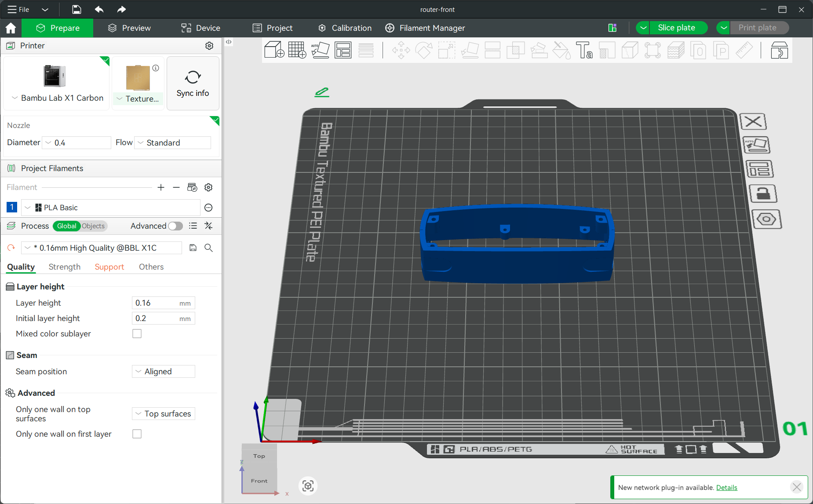Open Printer settings gear icon
The height and width of the screenshot is (504, 813).
point(209,46)
